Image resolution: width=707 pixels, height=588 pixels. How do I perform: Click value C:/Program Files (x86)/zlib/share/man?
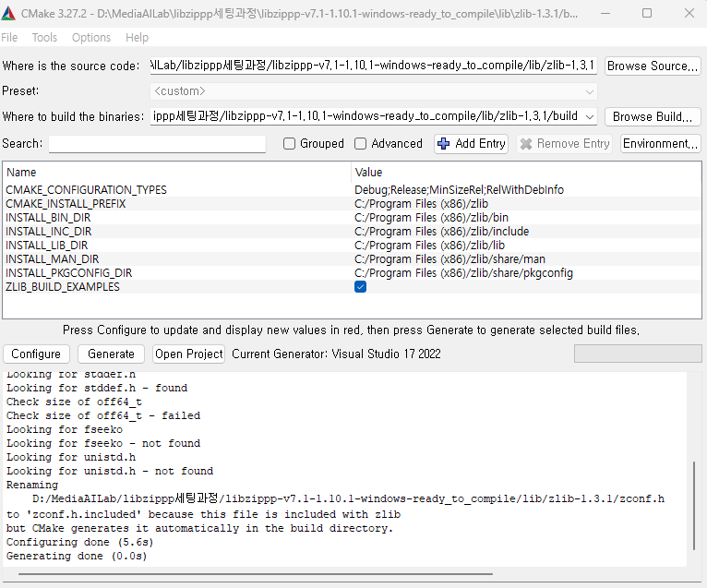450,259
